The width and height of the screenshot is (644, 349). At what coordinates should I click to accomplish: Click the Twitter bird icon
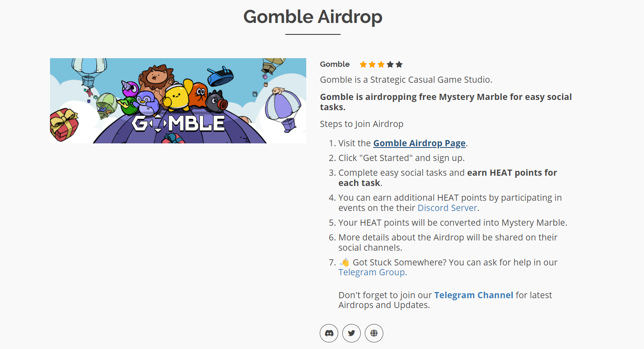(x=351, y=333)
